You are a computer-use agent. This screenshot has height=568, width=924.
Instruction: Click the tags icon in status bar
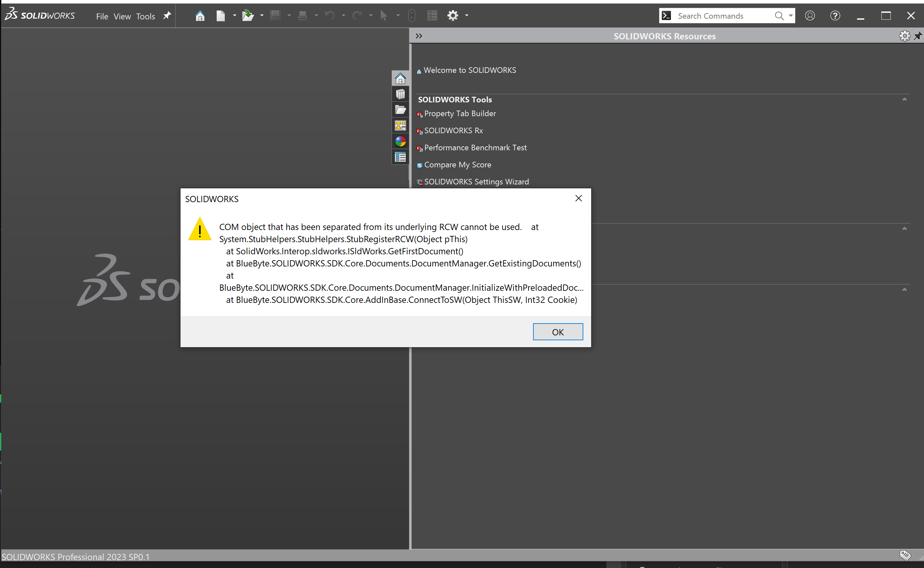pos(905,555)
